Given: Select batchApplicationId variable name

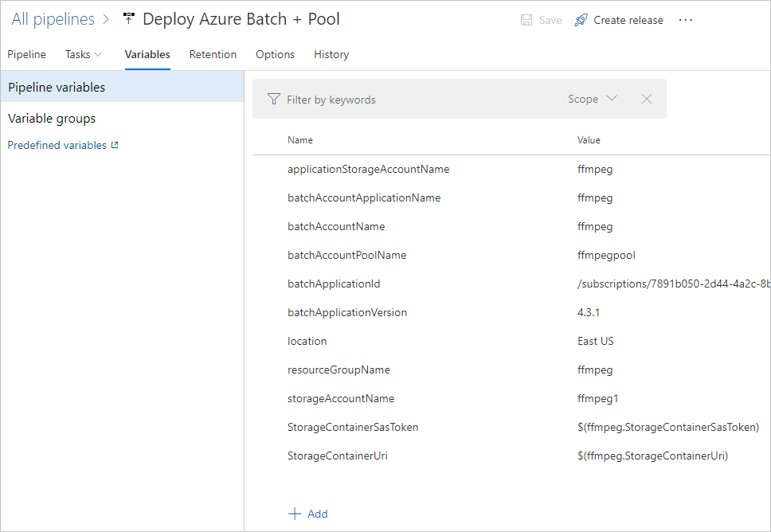Looking at the screenshot, I should coord(334,284).
